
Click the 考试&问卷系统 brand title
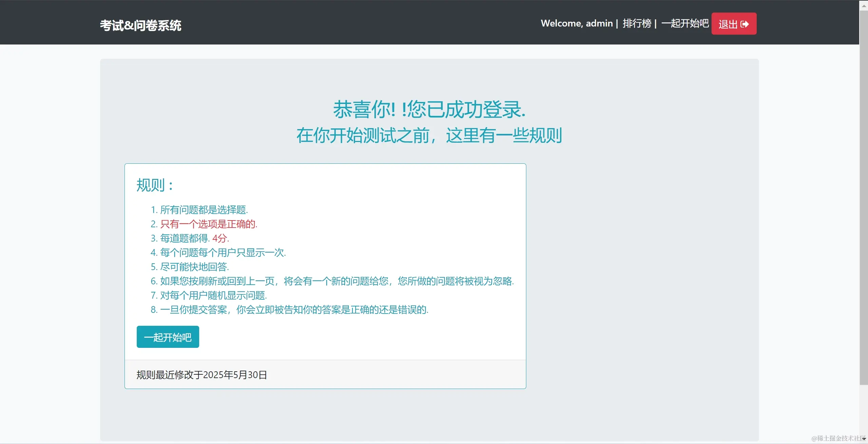point(140,25)
